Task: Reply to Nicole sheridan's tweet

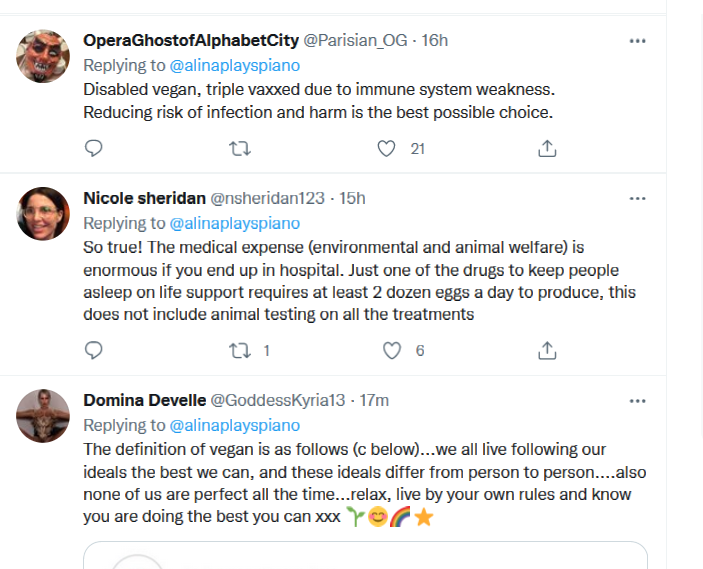Action: 94,350
